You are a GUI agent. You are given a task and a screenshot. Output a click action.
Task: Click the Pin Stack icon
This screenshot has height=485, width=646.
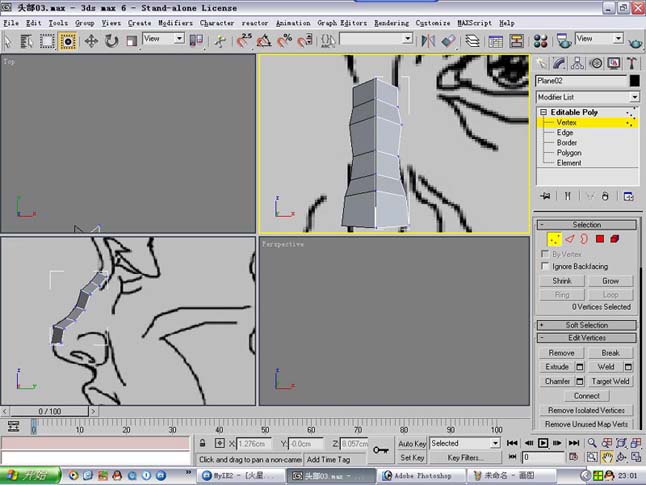(545, 196)
